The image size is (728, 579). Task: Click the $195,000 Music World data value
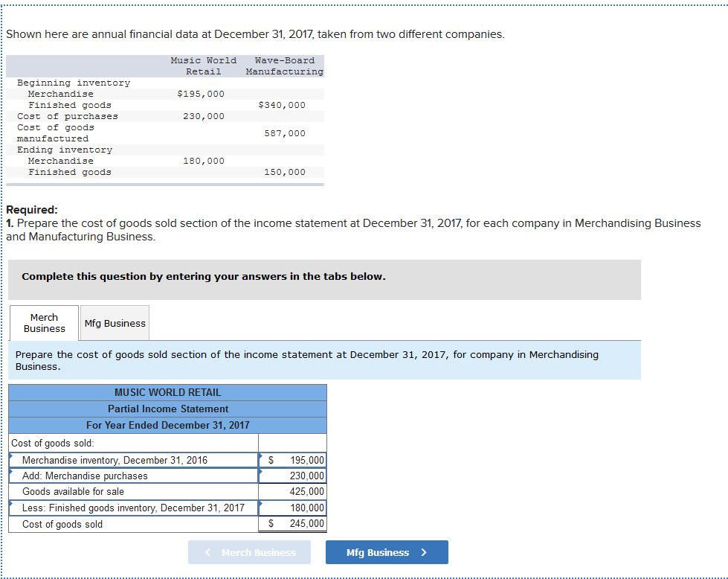pyautogui.click(x=201, y=94)
